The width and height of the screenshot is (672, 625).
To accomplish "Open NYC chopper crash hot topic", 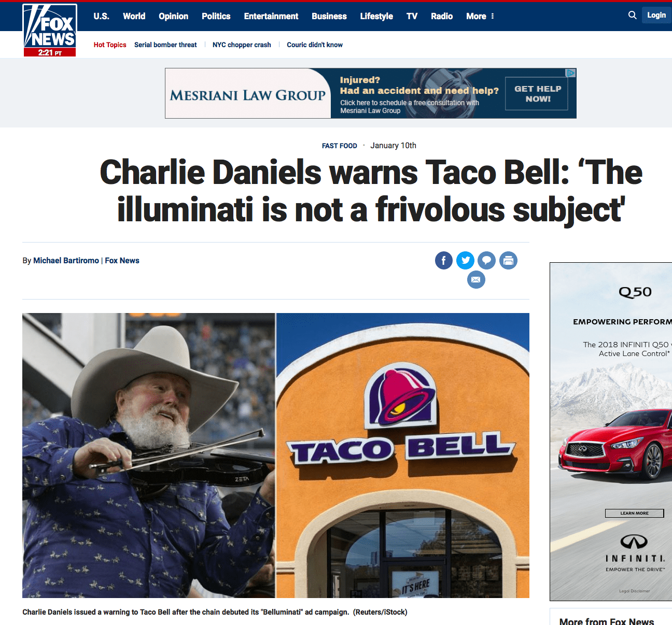I will click(242, 45).
